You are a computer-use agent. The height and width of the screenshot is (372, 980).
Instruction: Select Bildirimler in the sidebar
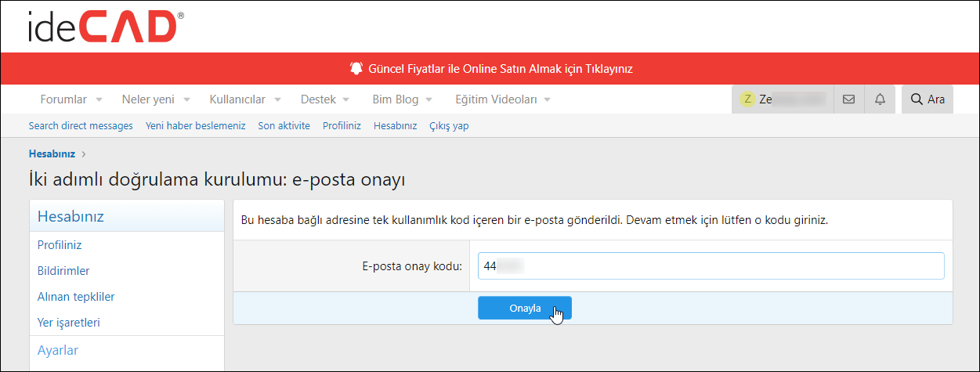pos(63,271)
